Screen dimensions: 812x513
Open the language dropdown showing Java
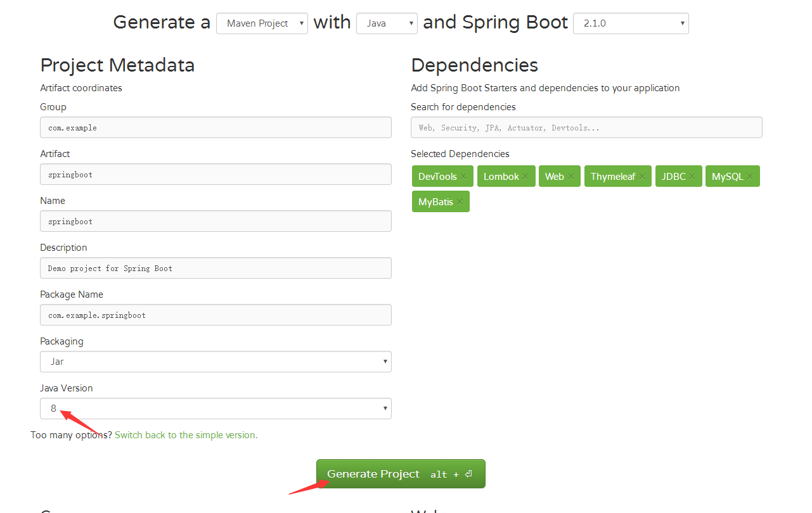point(387,23)
